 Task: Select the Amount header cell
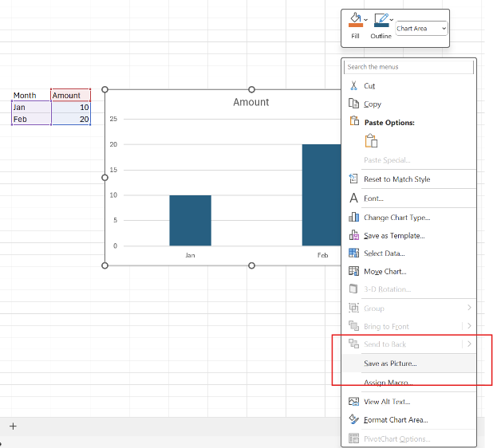pyautogui.click(x=71, y=95)
